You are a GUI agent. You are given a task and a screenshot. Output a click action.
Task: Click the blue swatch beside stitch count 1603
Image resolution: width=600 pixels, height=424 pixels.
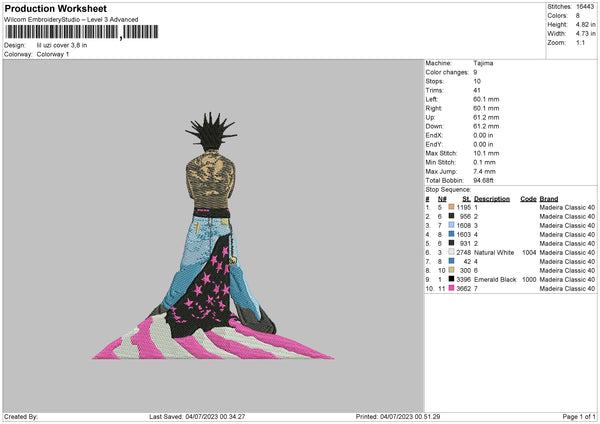pyautogui.click(x=451, y=234)
